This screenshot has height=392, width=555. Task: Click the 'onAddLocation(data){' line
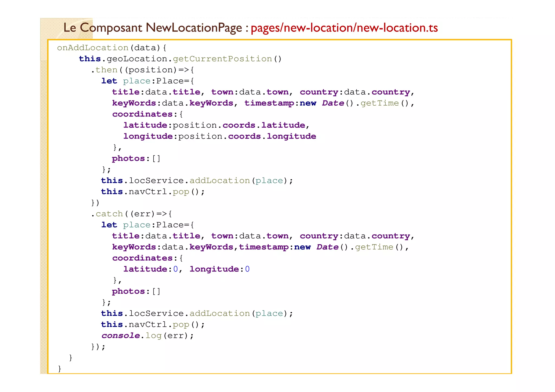pos(112,48)
